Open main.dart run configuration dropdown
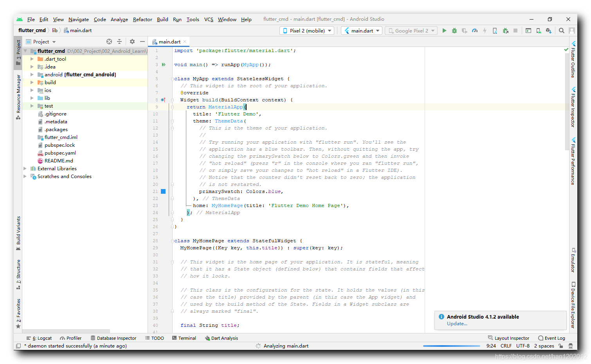The height and width of the screenshot is (364, 591). click(x=362, y=31)
